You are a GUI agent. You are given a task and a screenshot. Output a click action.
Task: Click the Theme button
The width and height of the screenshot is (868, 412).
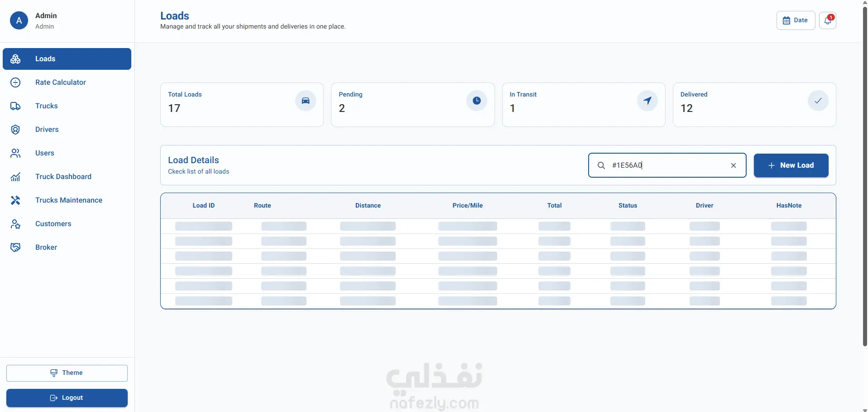pos(67,373)
